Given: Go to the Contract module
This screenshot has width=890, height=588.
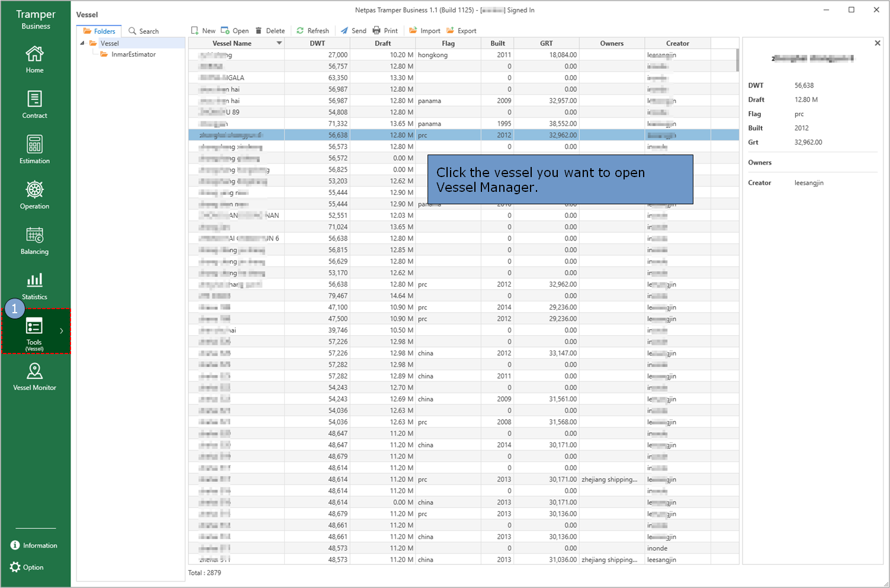Looking at the screenshot, I should pyautogui.click(x=34, y=104).
